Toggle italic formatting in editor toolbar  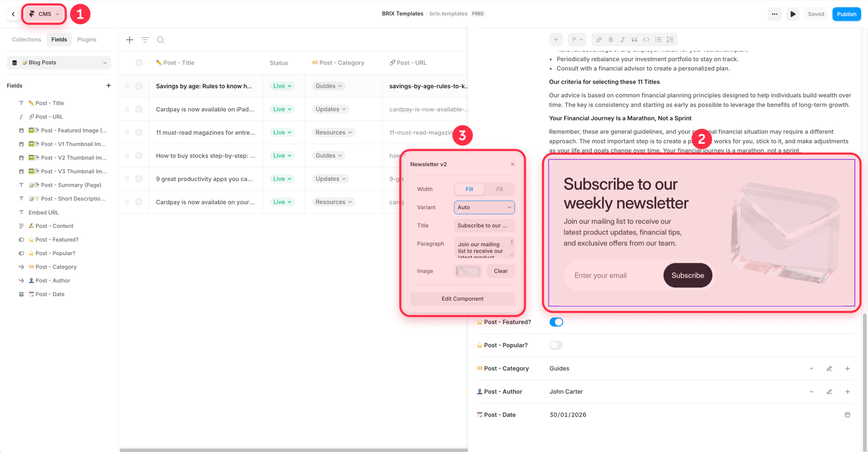(623, 40)
